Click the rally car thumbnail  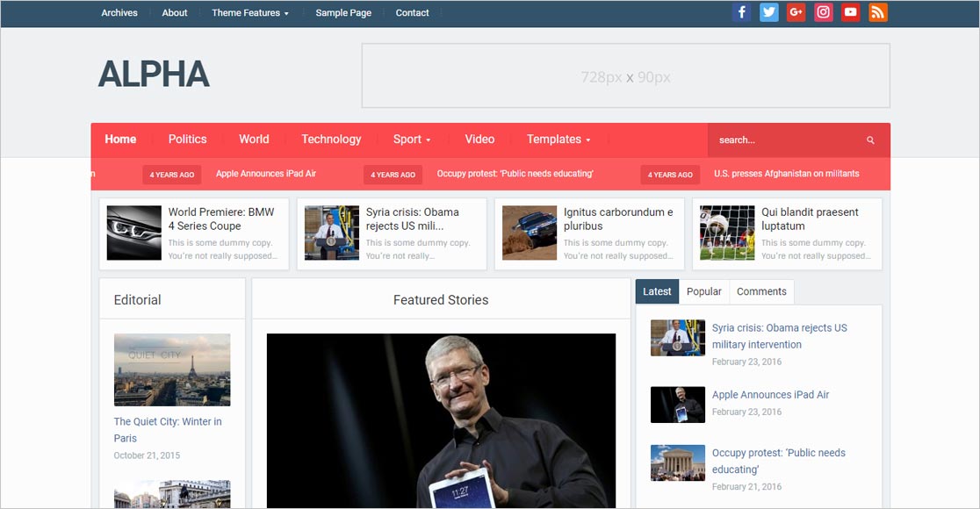click(x=530, y=233)
